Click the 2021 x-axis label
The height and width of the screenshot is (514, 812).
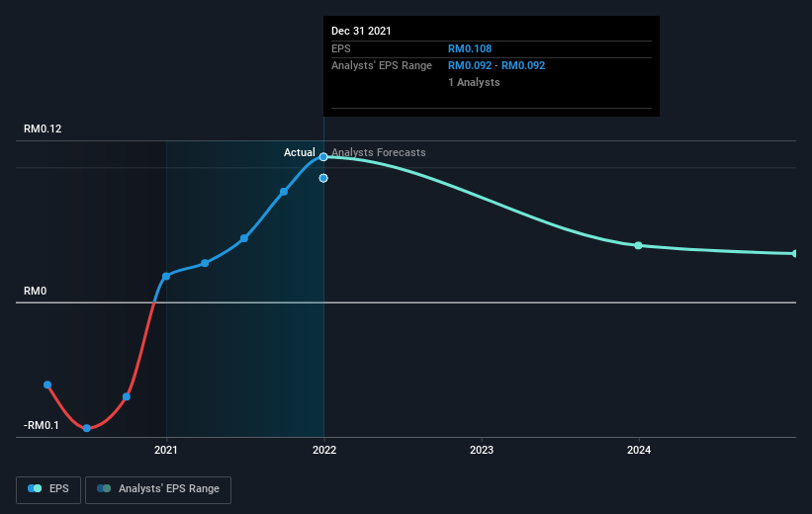point(166,451)
